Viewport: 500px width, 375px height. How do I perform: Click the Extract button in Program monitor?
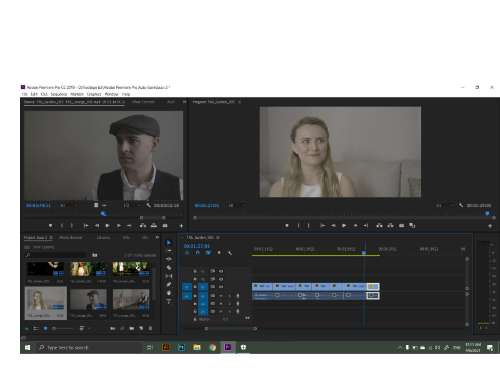coord(390,226)
